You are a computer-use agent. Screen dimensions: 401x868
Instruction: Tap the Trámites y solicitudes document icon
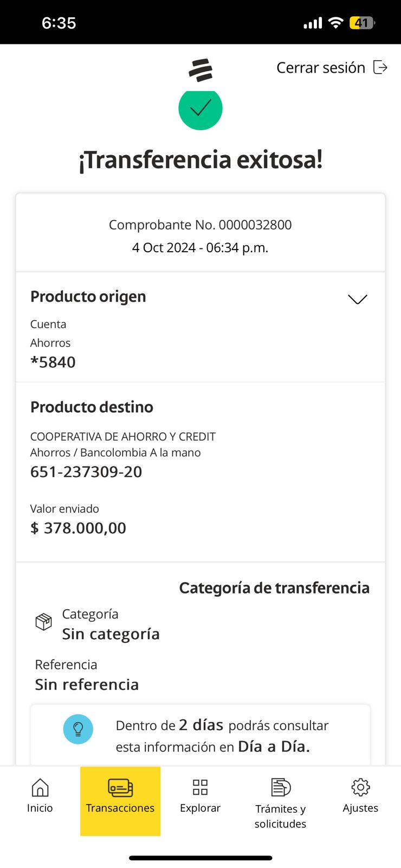[x=281, y=787]
